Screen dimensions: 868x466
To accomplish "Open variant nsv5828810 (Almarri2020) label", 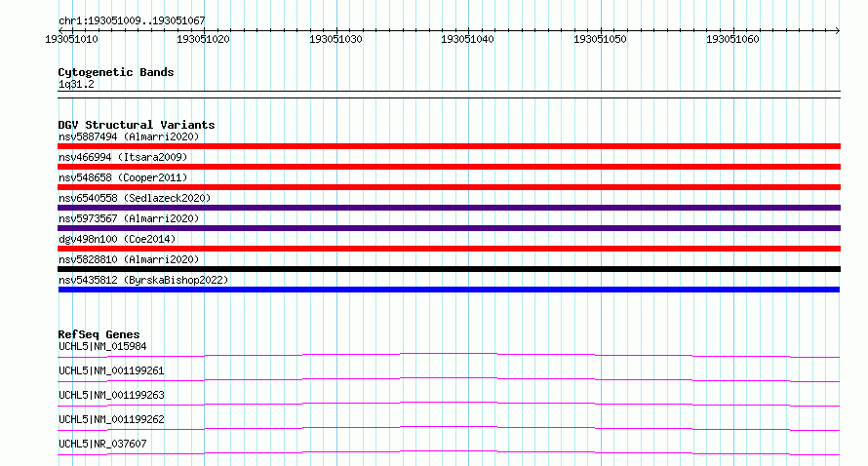I will [x=129, y=259].
